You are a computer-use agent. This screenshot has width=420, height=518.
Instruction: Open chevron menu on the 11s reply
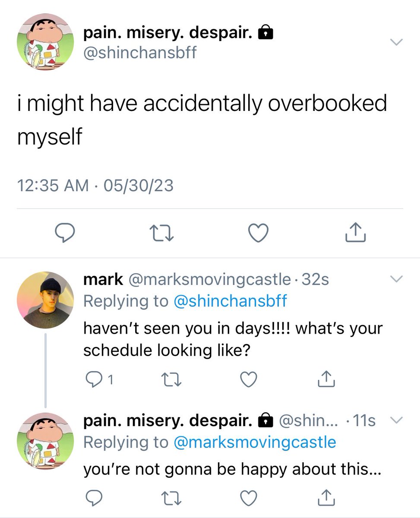pos(396,420)
